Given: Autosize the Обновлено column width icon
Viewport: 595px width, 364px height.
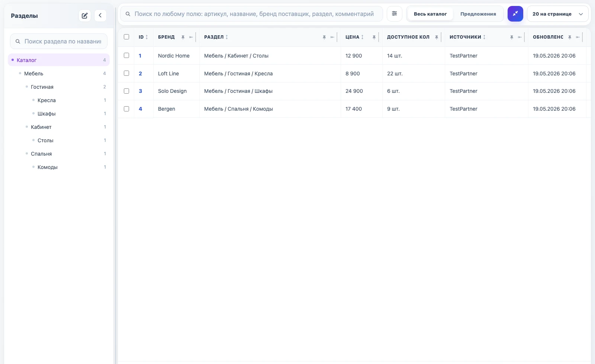Looking at the screenshot, I should tap(578, 37).
